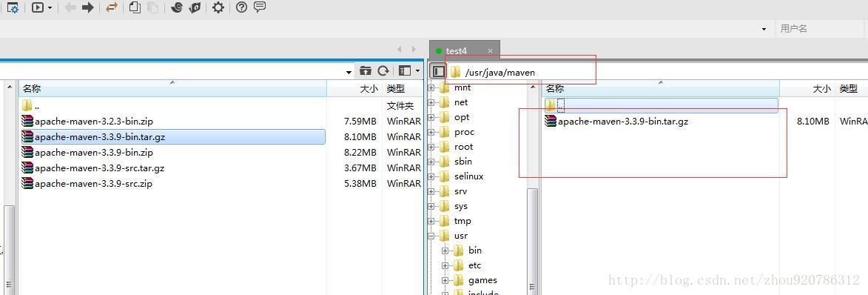Click 7.59MB size cell in local pane
The height and width of the screenshot is (295, 868).
[360, 122]
